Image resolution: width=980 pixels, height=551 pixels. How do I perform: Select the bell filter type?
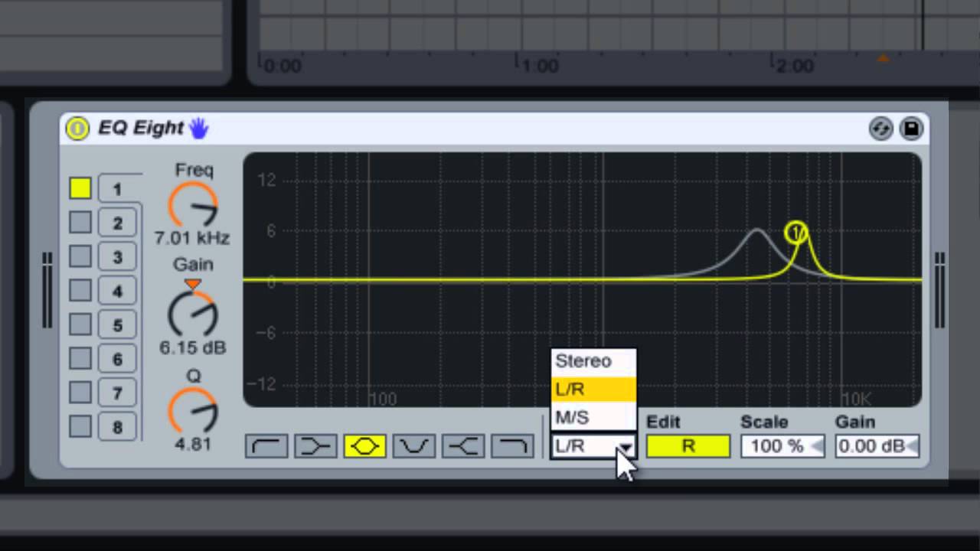coord(364,446)
